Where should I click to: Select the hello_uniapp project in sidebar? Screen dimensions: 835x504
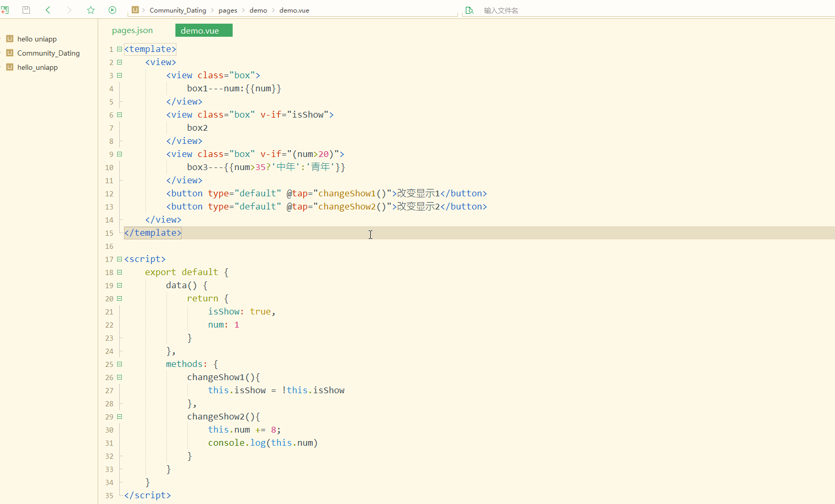pyautogui.click(x=37, y=67)
